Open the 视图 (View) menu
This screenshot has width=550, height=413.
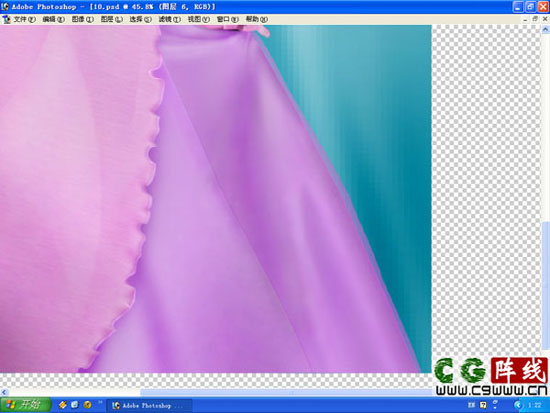(x=199, y=19)
